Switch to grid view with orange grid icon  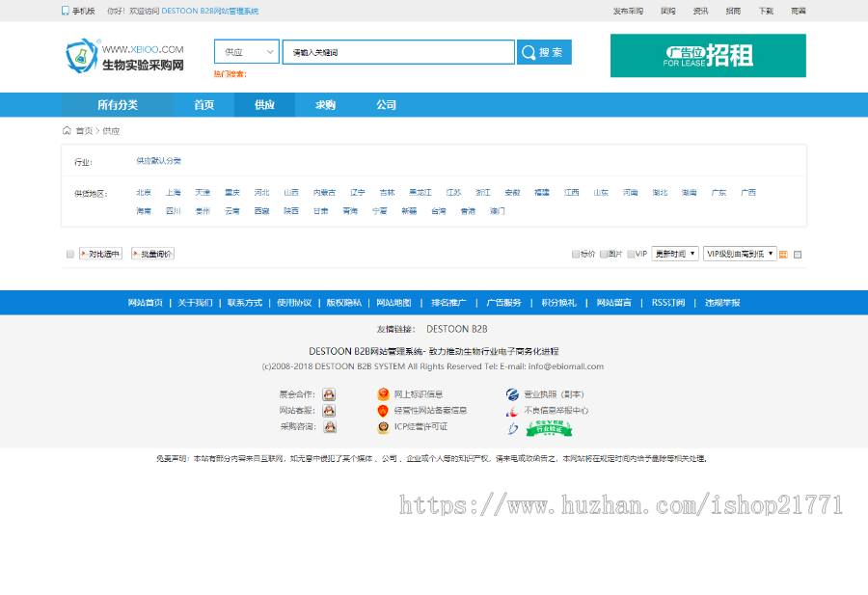click(x=784, y=253)
